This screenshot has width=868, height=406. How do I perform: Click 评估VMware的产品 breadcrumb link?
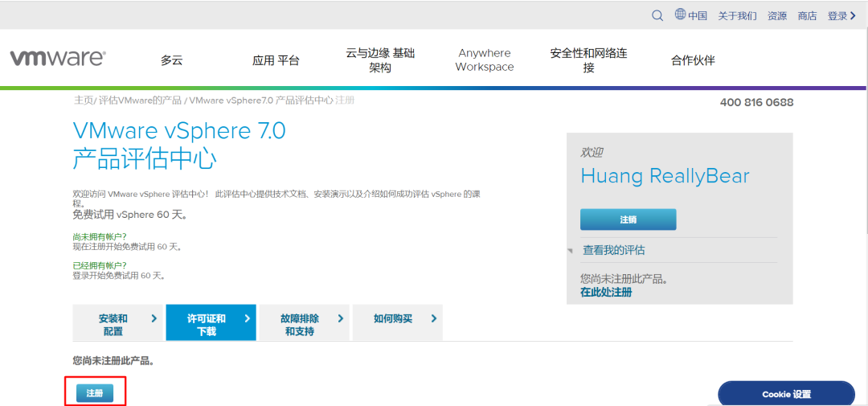click(140, 100)
